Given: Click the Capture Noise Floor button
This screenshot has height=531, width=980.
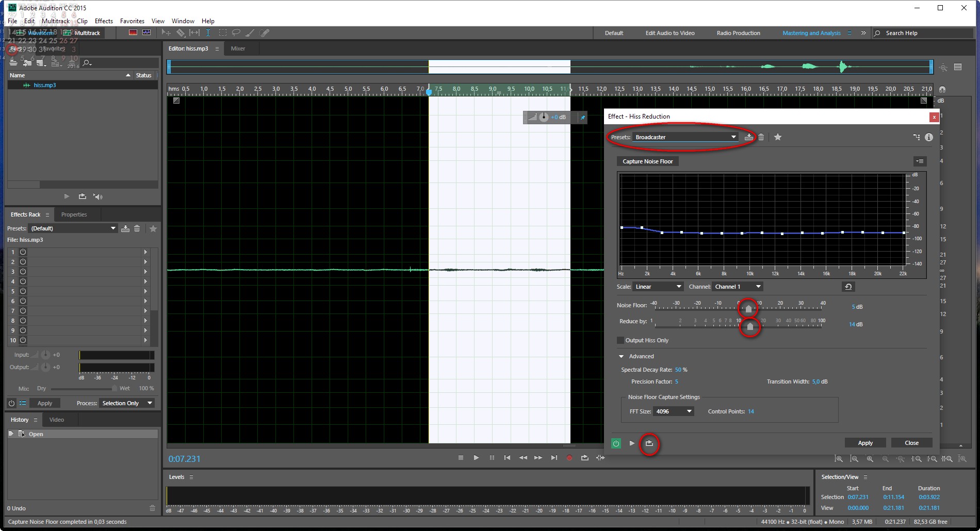Looking at the screenshot, I should click(647, 161).
